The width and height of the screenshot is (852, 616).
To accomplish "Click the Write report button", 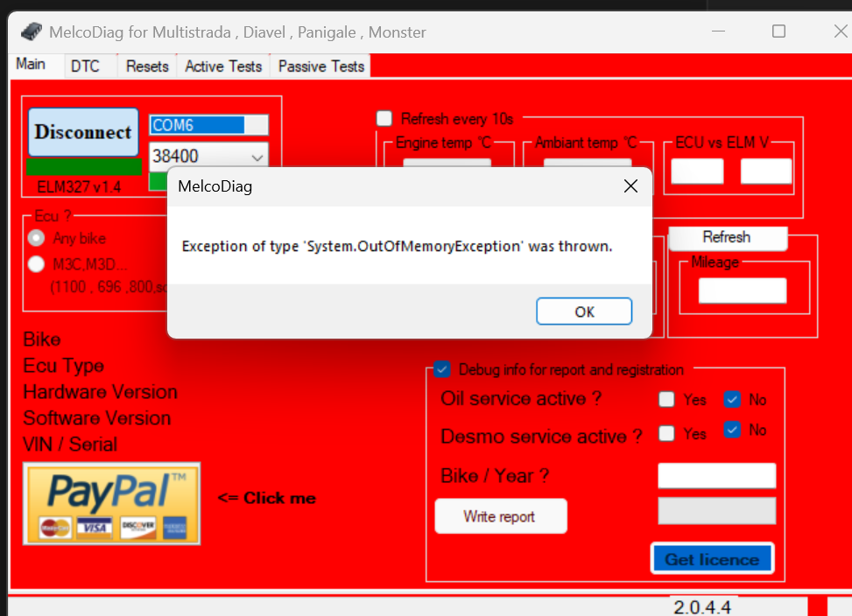I will point(501,516).
